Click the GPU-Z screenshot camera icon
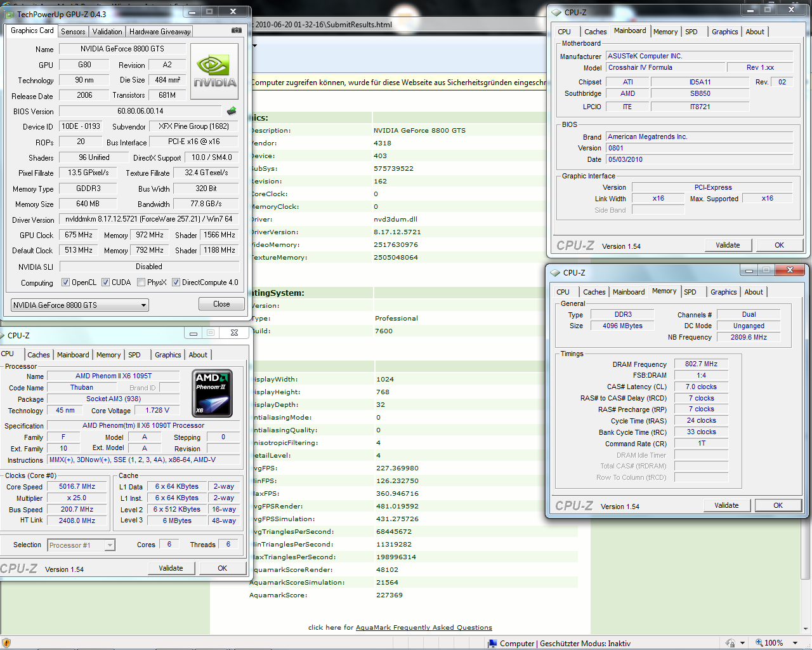The image size is (812, 650). pyautogui.click(x=237, y=30)
